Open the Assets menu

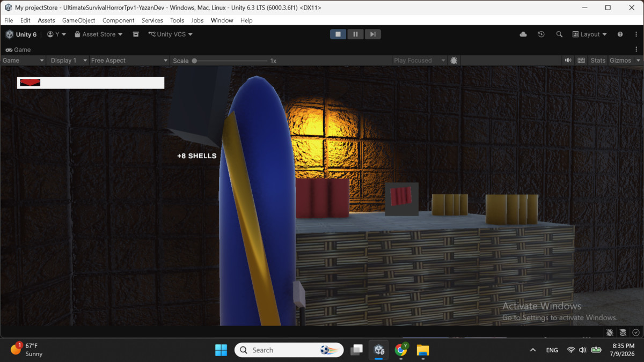coord(46,20)
